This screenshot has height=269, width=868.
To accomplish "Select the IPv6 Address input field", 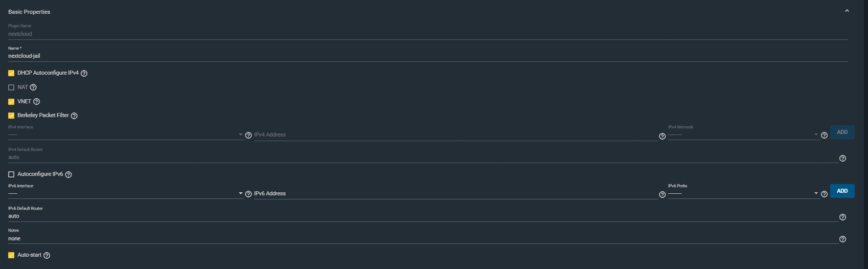I will click(x=456, y=193).
